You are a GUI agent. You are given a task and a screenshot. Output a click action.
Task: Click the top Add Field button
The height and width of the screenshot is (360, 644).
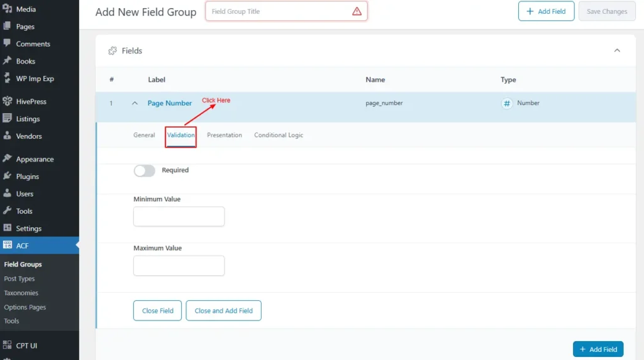[x=546, y=11]
